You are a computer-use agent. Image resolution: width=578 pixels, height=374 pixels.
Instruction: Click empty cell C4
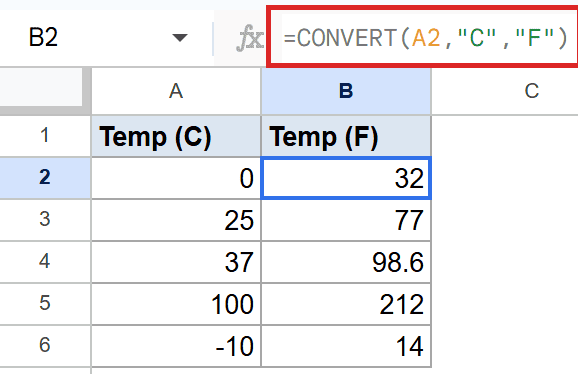pyautogui.click(x=505, y=262)
